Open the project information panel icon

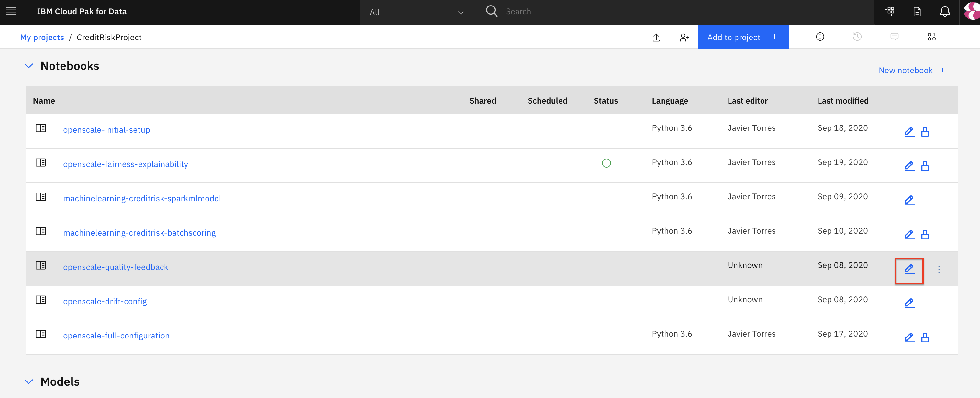click(820, 37)
